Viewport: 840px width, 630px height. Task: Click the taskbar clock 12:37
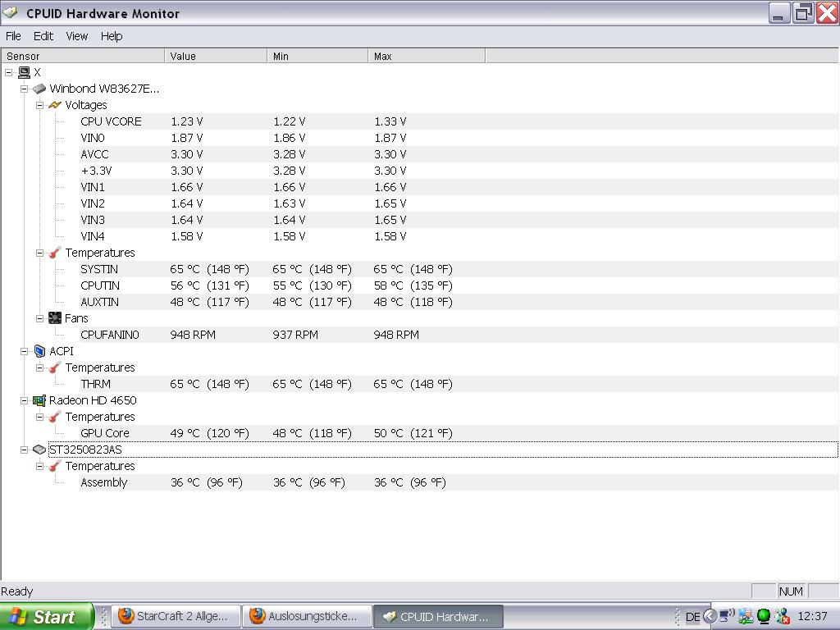(x=813, y=616)
